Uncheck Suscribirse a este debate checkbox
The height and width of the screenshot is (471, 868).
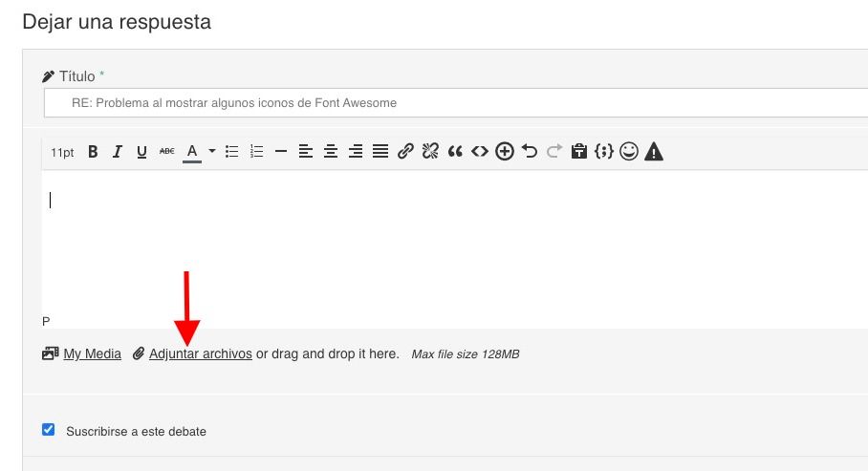pyautogui.click(x=48, y=430)
